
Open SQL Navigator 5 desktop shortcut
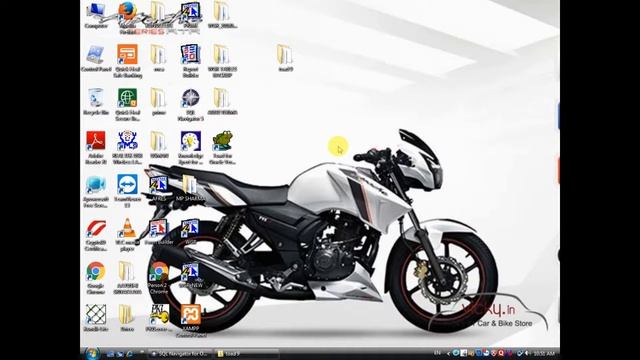tap(191, 105)
